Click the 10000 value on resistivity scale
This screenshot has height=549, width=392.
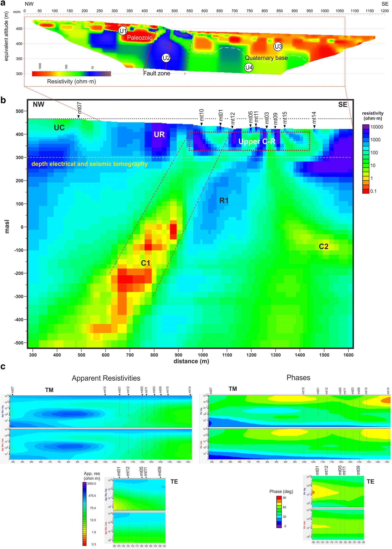pos(377,127)
